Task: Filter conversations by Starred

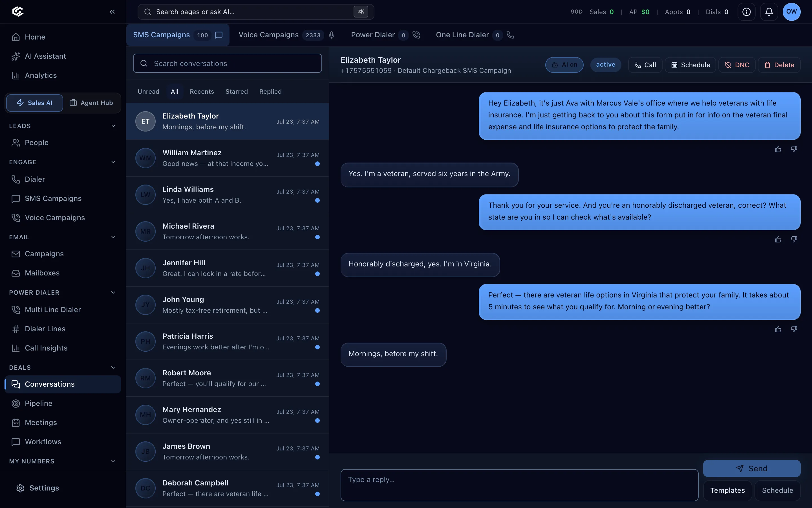Action: [237, 91]
